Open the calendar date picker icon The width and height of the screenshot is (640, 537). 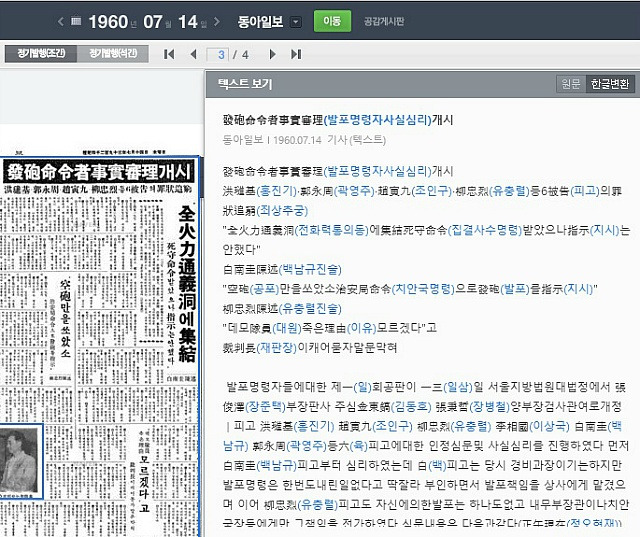point(76,21)
